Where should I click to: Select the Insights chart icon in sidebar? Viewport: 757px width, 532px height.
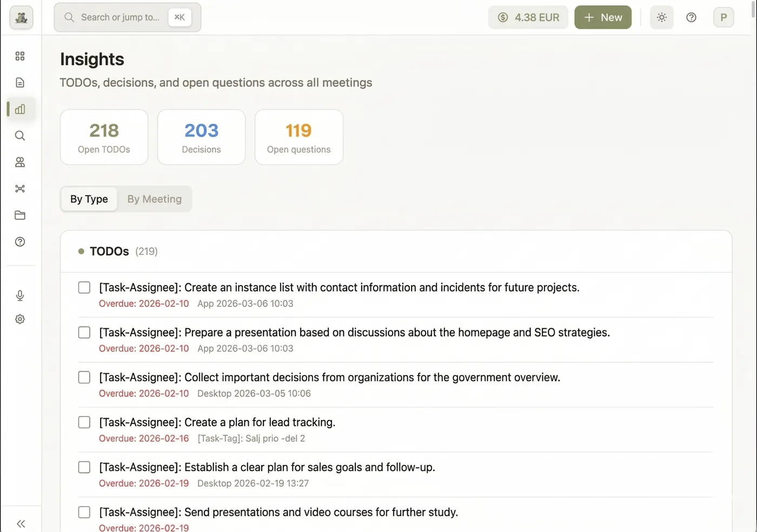coord(20,109)
